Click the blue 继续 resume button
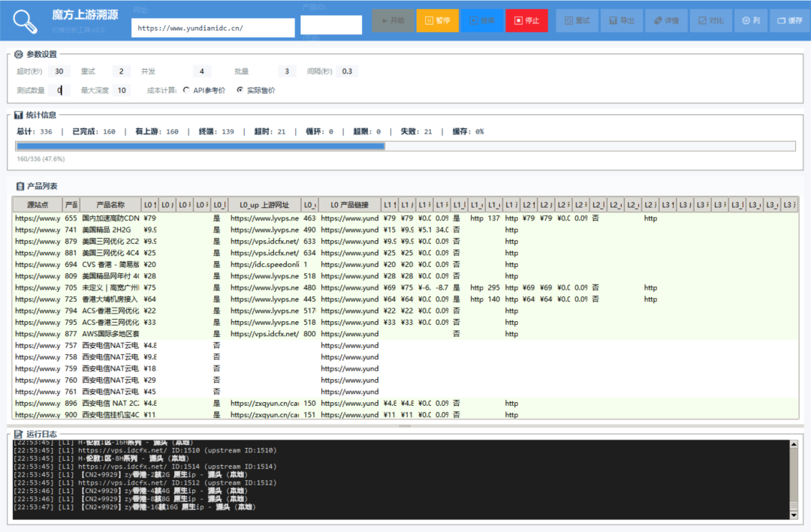Screen dimensions: 811x532 tap(482, 21)
